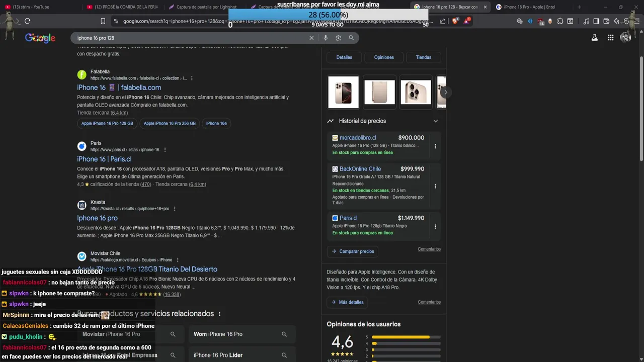The height and width of the screenshot is (362, 644).
Task: Collapse the Historial de precios section
Action: (436, 121)
